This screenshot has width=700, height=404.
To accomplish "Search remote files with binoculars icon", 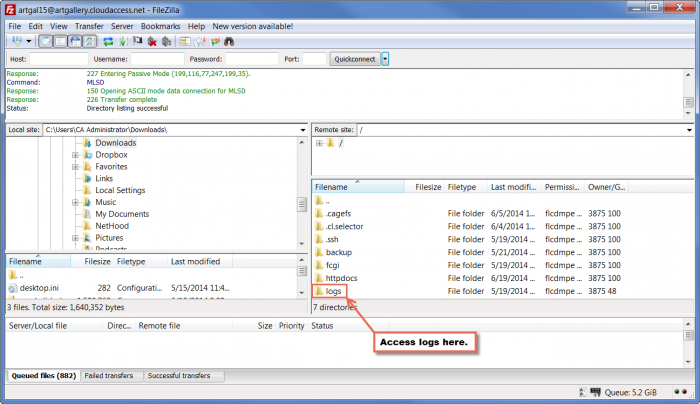I will click(x=229, y=42).
